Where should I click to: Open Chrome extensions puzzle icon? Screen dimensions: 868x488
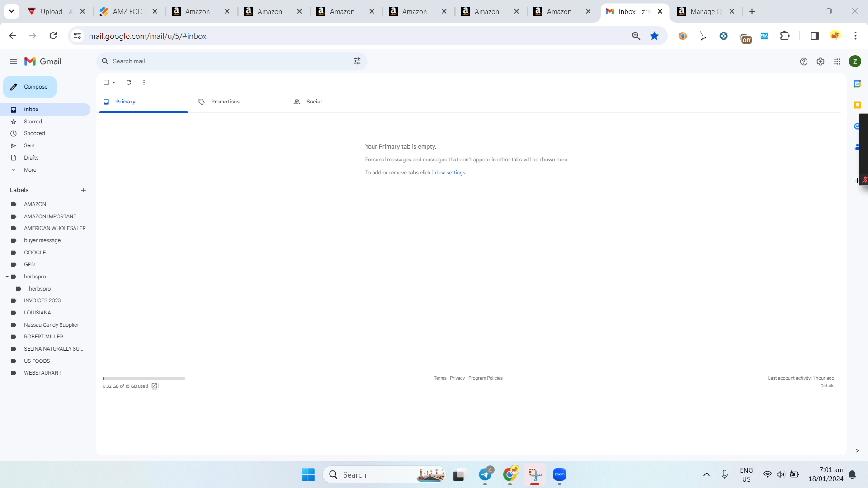[x=785, y=36]
